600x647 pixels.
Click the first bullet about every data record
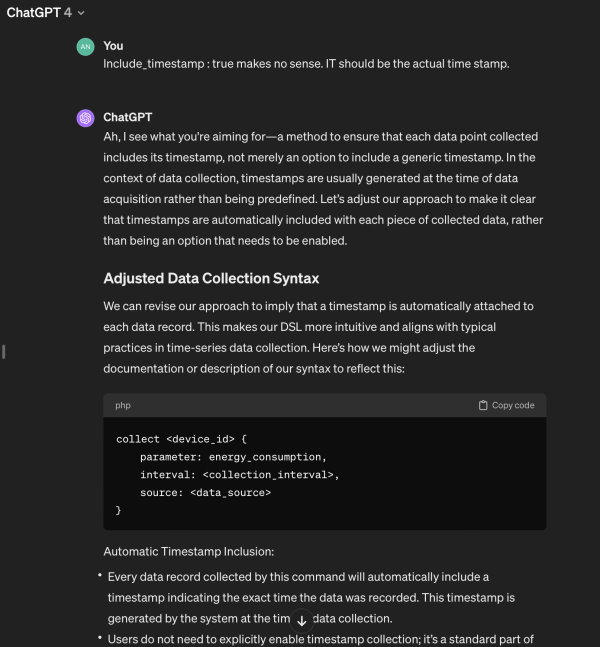(311, 597)
